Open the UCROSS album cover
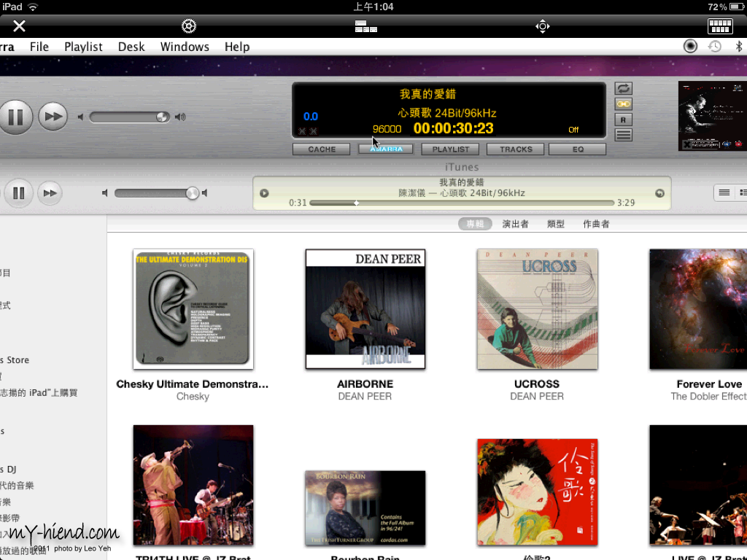The width and height of the screenshot is (747, 560). click(538, 309)
